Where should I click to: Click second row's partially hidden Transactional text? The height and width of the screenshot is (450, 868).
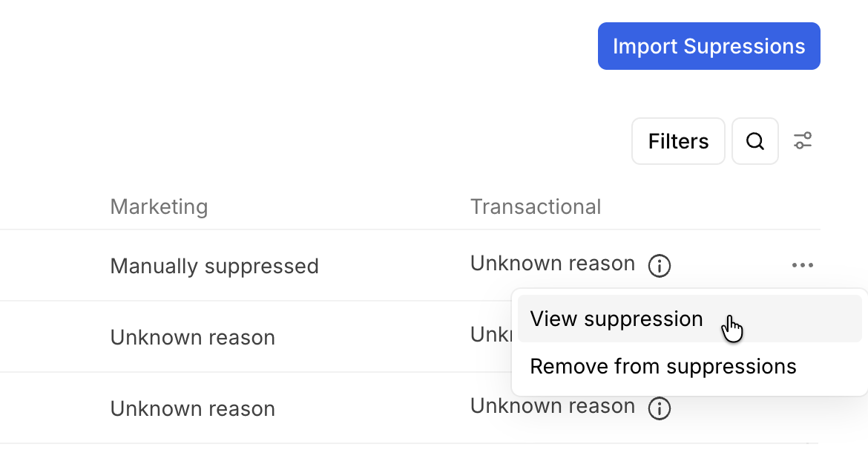click(490, 335)
